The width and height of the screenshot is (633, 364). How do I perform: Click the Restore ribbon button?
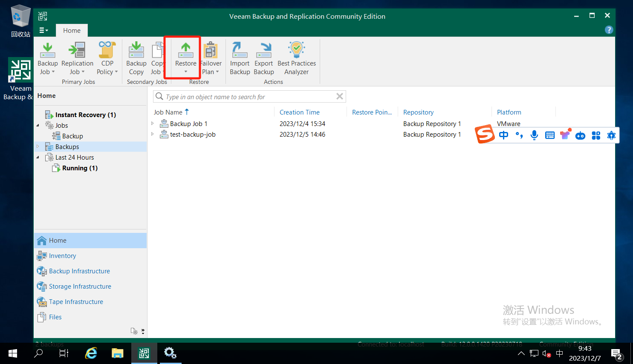coord(185,58)
